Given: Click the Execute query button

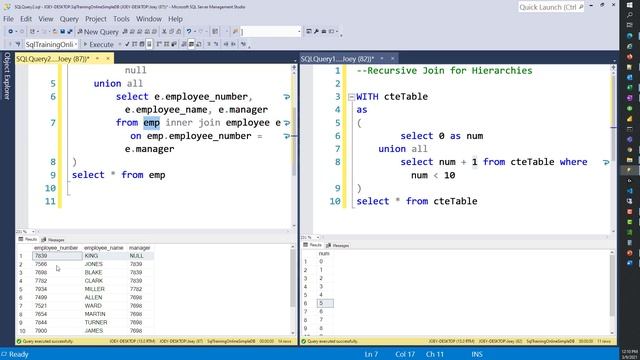Looking at the screenshot, I should click(x=98, y=44).
